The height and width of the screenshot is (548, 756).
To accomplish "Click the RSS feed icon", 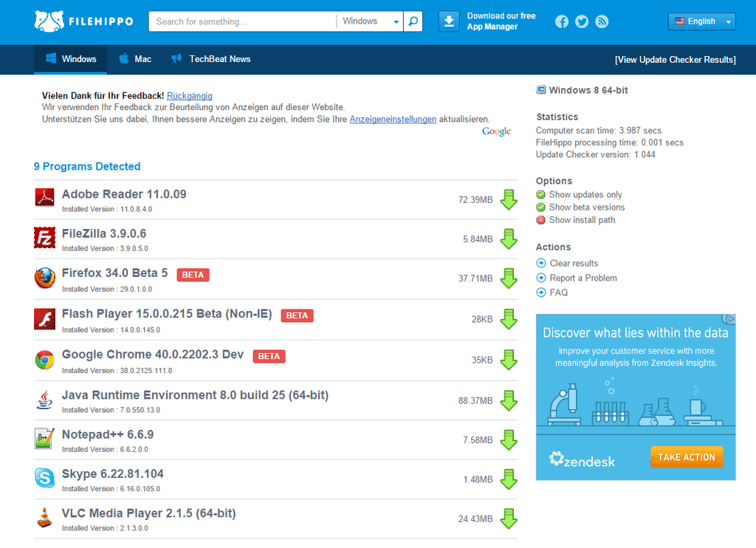I will (x=602, y=21).
